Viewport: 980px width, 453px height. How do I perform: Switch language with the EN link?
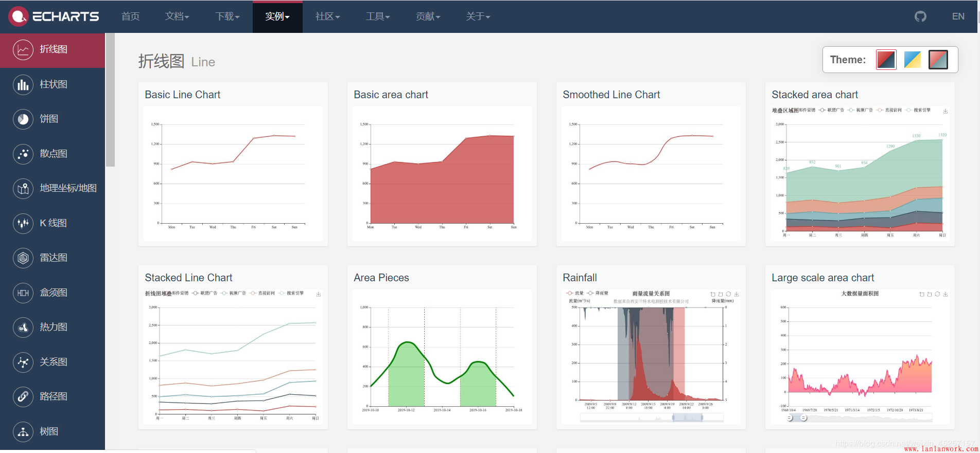click(x=958, y=16)
